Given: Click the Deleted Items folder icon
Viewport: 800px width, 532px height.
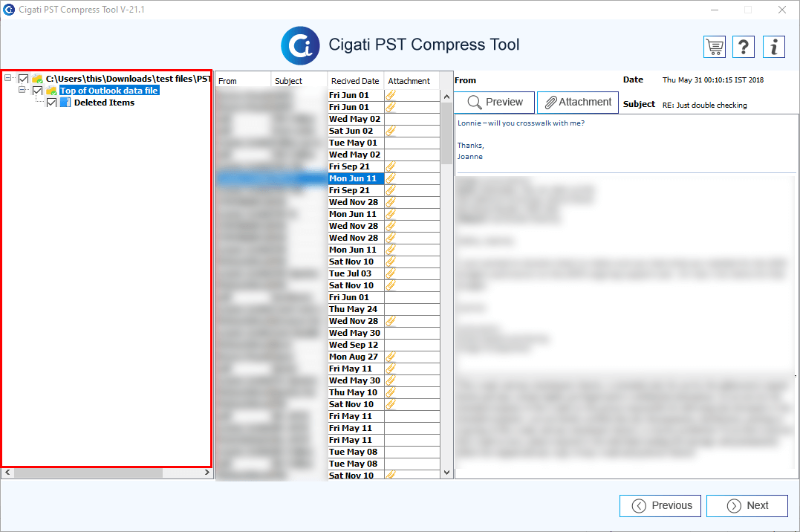Looking at the screenshot, I should click(x=65, y=103).
